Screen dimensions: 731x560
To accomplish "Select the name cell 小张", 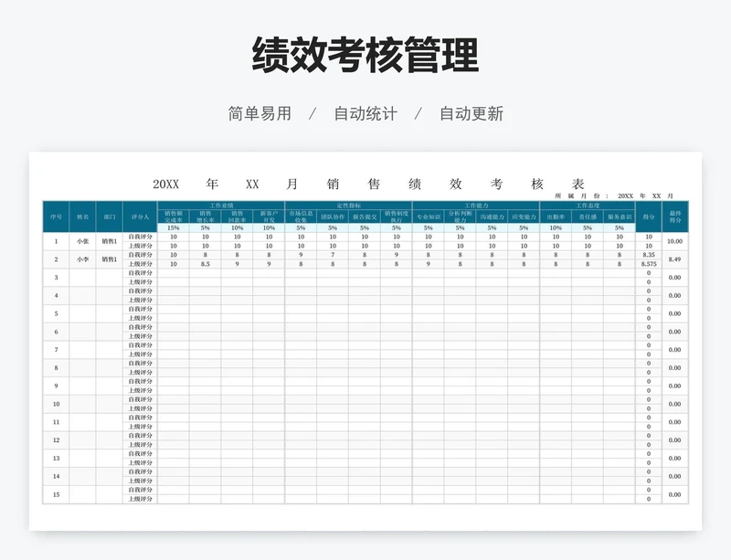I will (x=82, y=241).
